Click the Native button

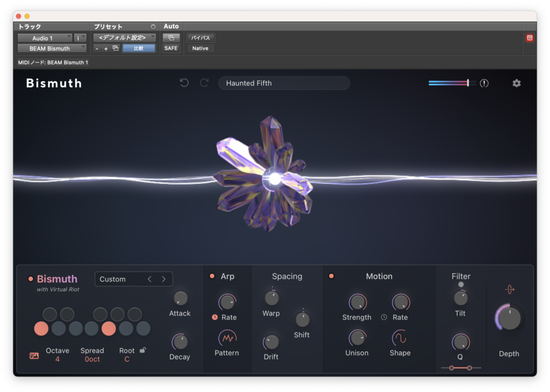point(200,48)
